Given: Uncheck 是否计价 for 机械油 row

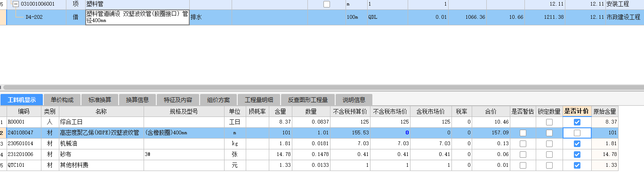Looking at the screenshot, I should tap(577, 144).
